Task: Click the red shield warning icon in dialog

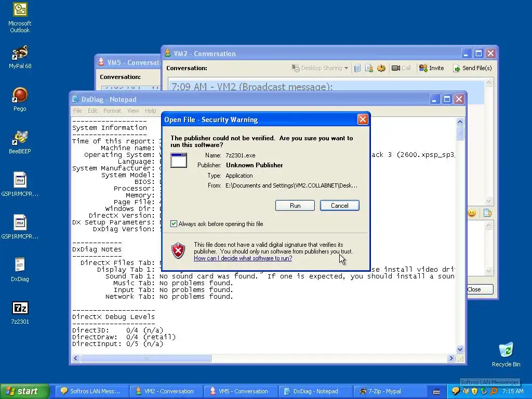Action: [178, 251]
